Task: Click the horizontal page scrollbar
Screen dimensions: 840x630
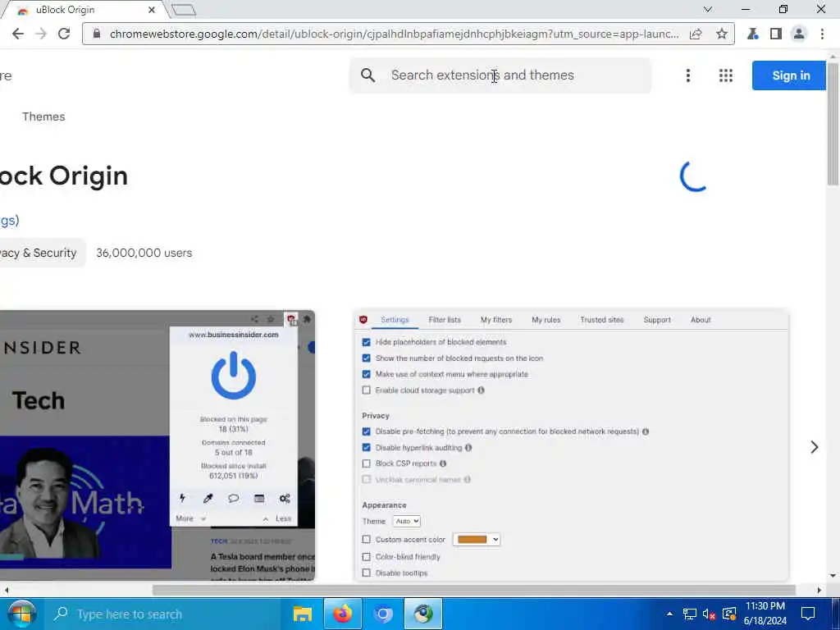Action: click(x=473, y=591)
